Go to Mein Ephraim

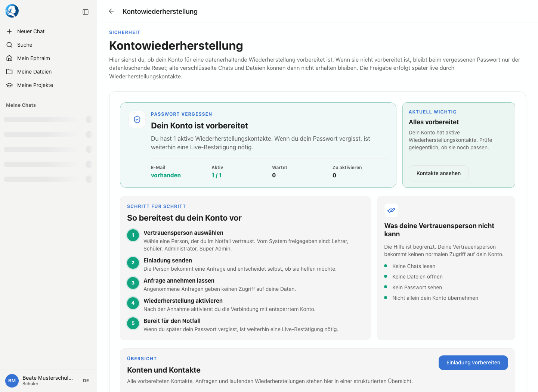[48, 58]
